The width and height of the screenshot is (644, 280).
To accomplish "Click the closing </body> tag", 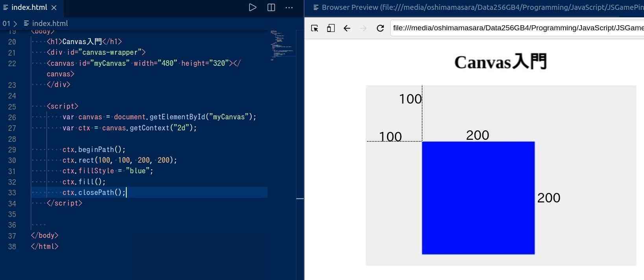I will click(44, 235).
